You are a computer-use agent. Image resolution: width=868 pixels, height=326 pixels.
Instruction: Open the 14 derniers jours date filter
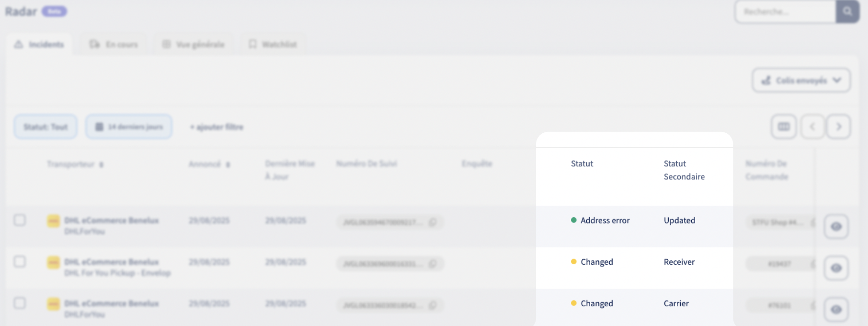129,127
